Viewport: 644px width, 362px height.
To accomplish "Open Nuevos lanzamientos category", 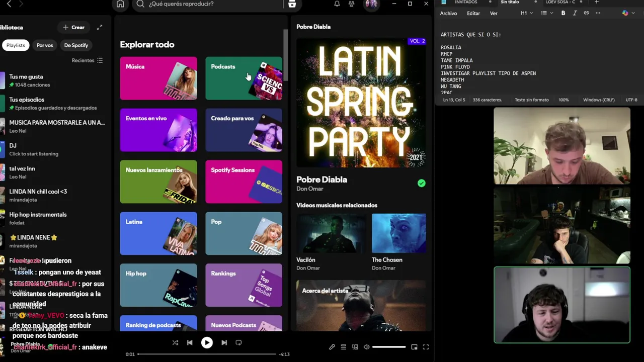I will click(158, 182).
